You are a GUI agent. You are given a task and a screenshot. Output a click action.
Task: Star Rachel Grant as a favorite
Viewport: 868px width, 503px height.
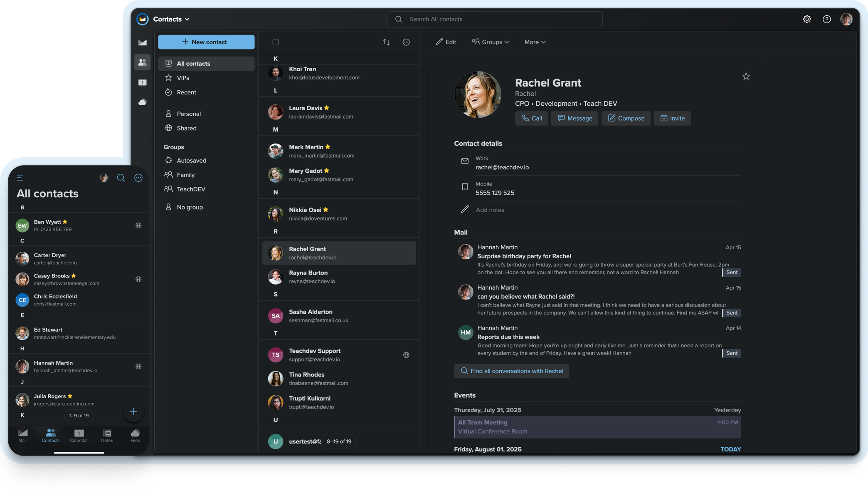(746, 76)
